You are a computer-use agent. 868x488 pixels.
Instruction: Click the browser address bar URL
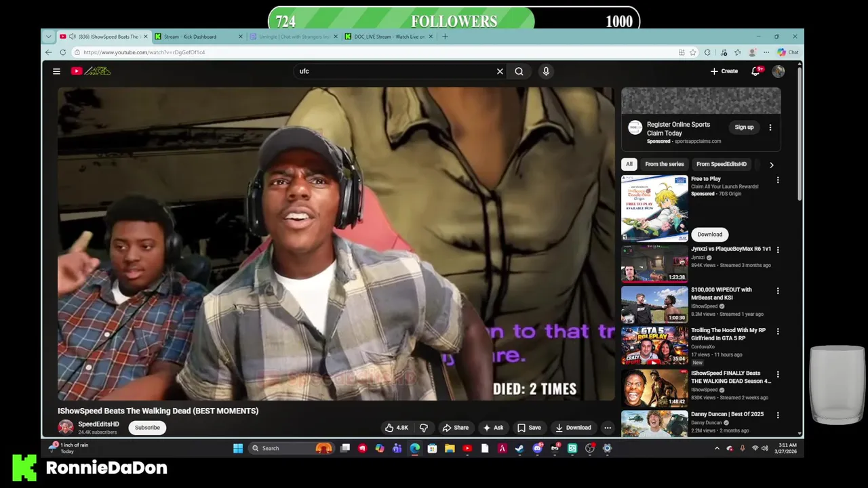(x=144, y=52)
